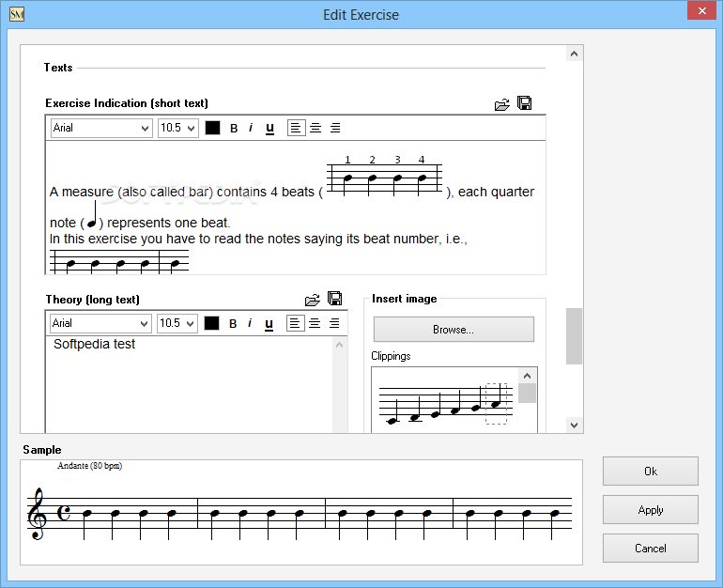This screenshot has height=588, width=723.
Task: Open file for Theory long text
Action: [312, 300]
